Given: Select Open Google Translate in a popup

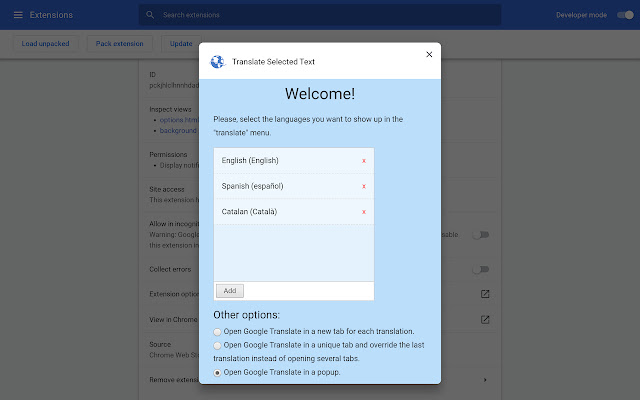Looking at the screenshot, I should tap(217, 373).
